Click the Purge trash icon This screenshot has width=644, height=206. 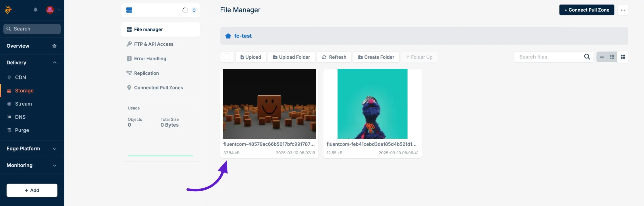click(x=9, y=130)
